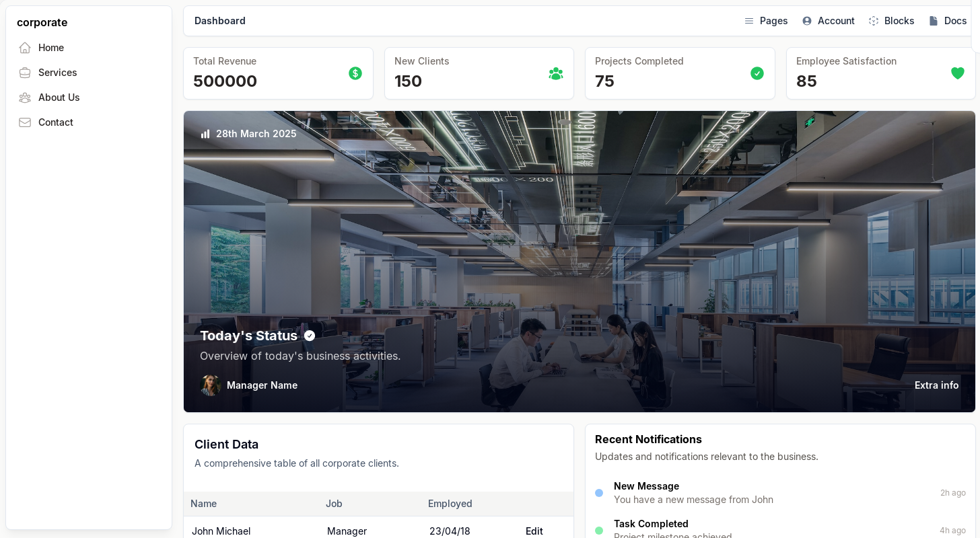Click Edit for John Michael

(x=534, y=531)
